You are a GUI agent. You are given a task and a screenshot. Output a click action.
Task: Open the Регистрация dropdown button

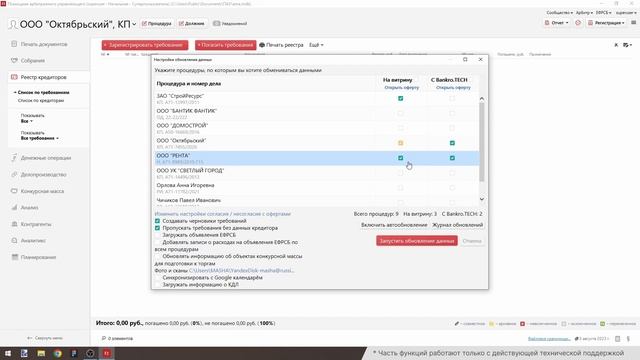tap(606, 23)
